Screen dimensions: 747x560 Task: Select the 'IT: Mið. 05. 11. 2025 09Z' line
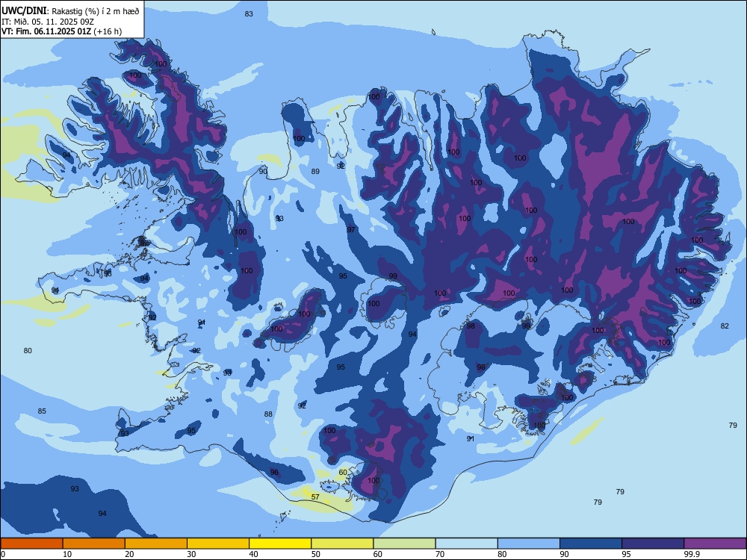click(x=48, y=22)
